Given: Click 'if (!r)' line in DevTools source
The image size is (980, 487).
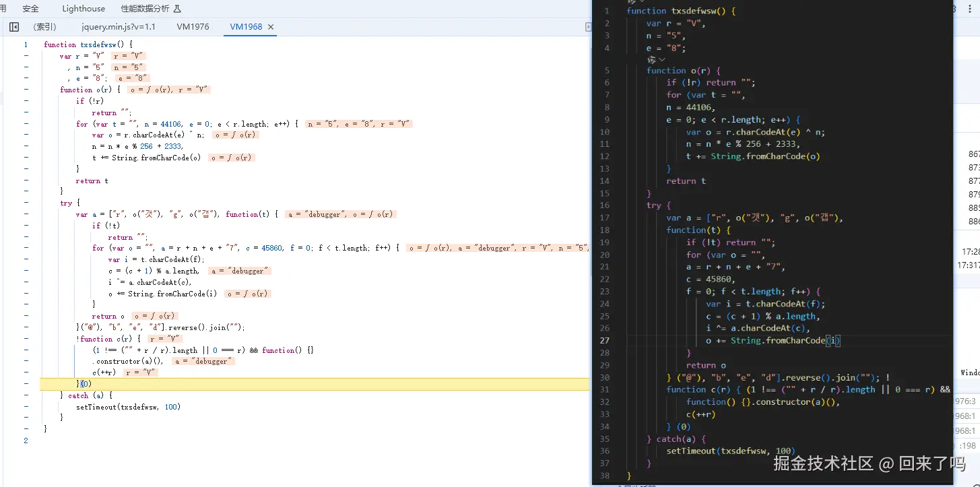Looking at the screenshot, I should pyautogui.click(x=90, y=101).
